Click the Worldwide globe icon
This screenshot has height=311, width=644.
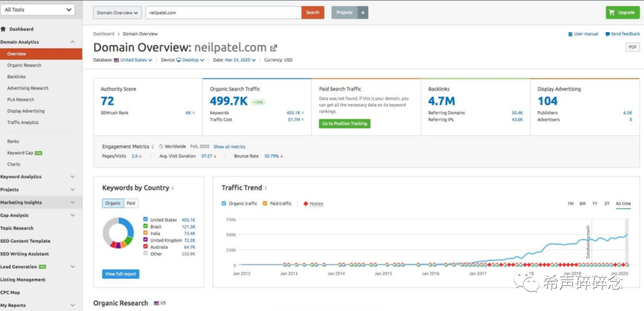(161, 147)
